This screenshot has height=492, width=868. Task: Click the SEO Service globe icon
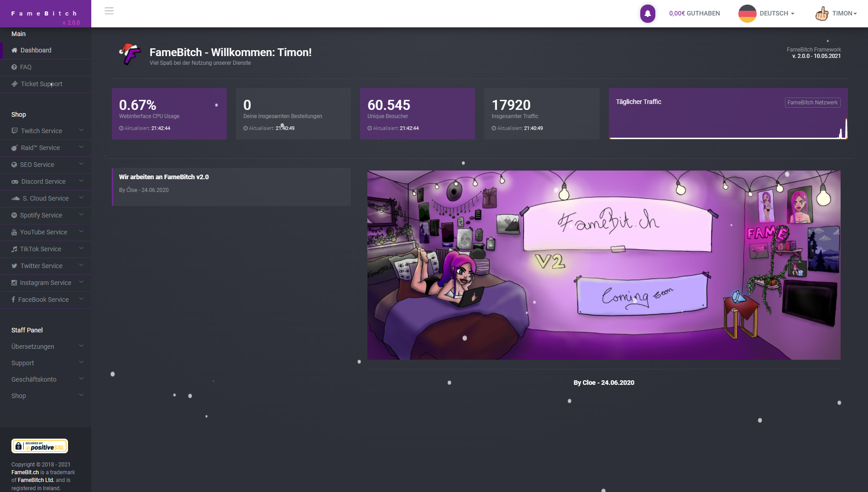click(x=14, y=165)
